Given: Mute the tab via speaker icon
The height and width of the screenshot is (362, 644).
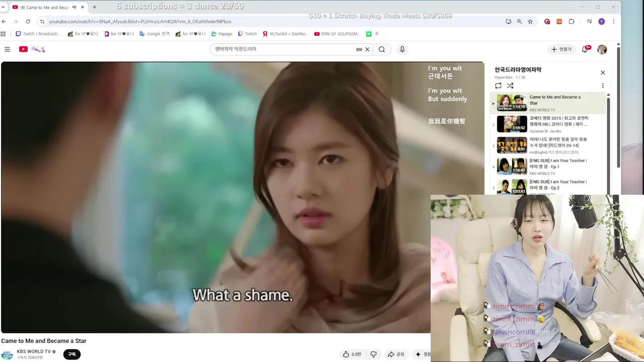Looking at the screenshot, I should 74,7.
